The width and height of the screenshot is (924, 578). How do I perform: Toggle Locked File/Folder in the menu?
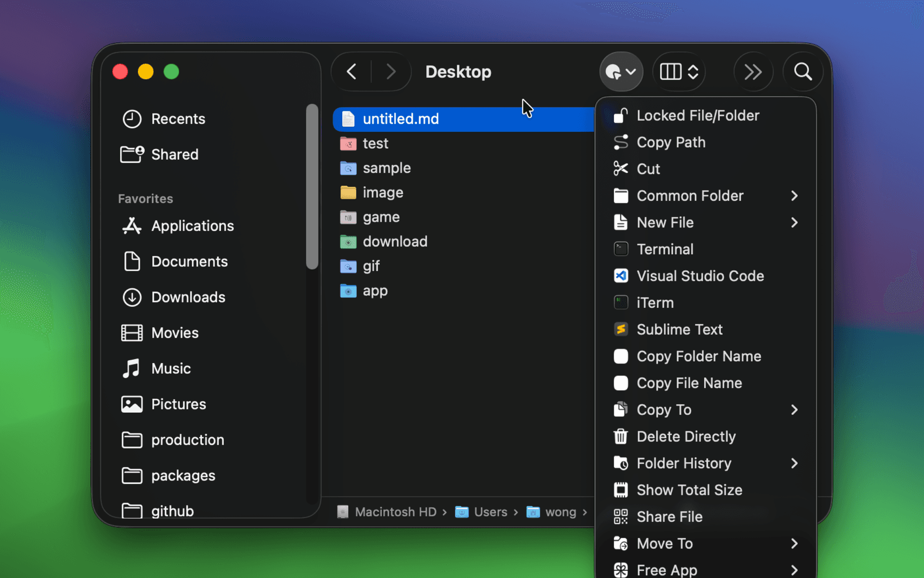(x=697, y=115)
